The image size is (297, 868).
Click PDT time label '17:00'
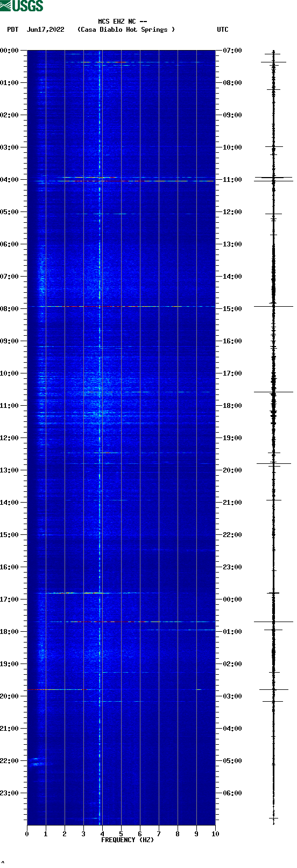point(10,599)
